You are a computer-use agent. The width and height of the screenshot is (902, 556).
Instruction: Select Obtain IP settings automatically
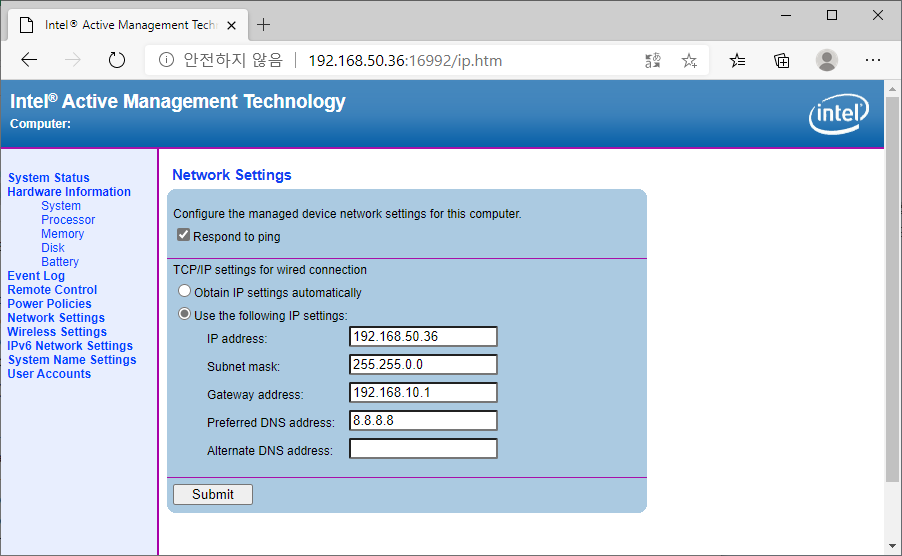184,291
